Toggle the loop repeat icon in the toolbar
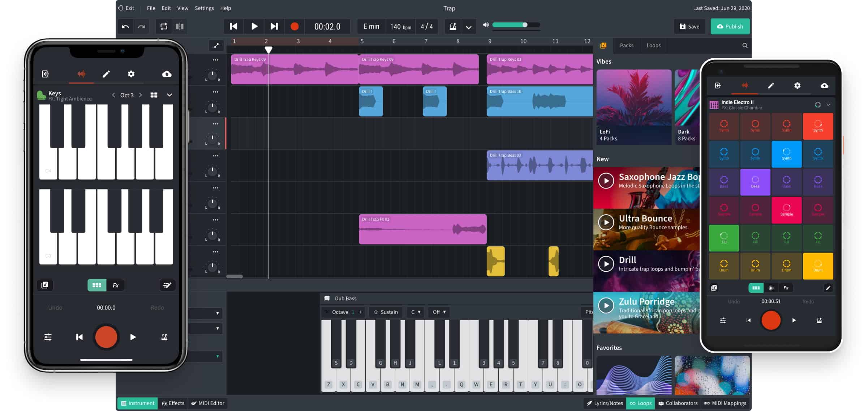Viewport: 868px width, 411px height. (164, 26)
